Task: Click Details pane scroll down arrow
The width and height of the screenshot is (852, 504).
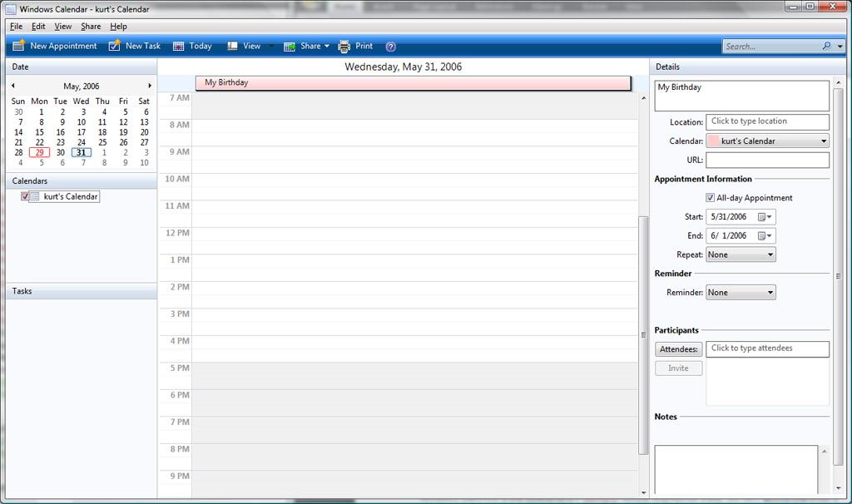Action: click(x=839, y=488)
